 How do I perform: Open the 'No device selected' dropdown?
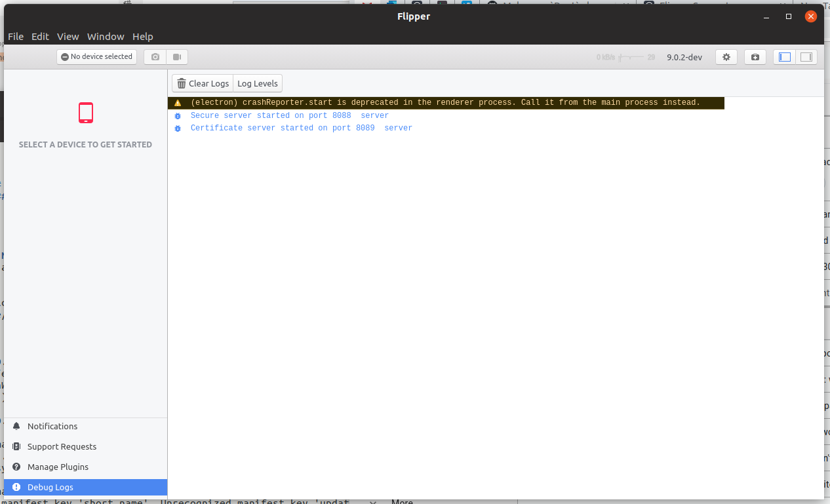(x=97, y=57)
